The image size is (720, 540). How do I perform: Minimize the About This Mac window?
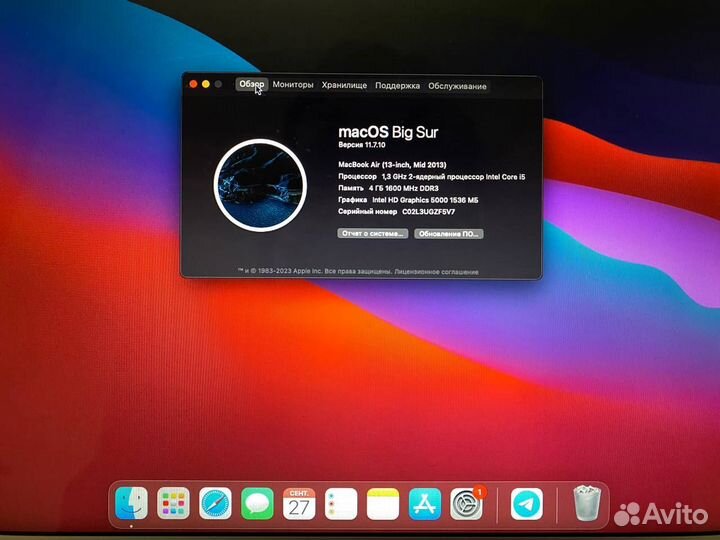206,84
